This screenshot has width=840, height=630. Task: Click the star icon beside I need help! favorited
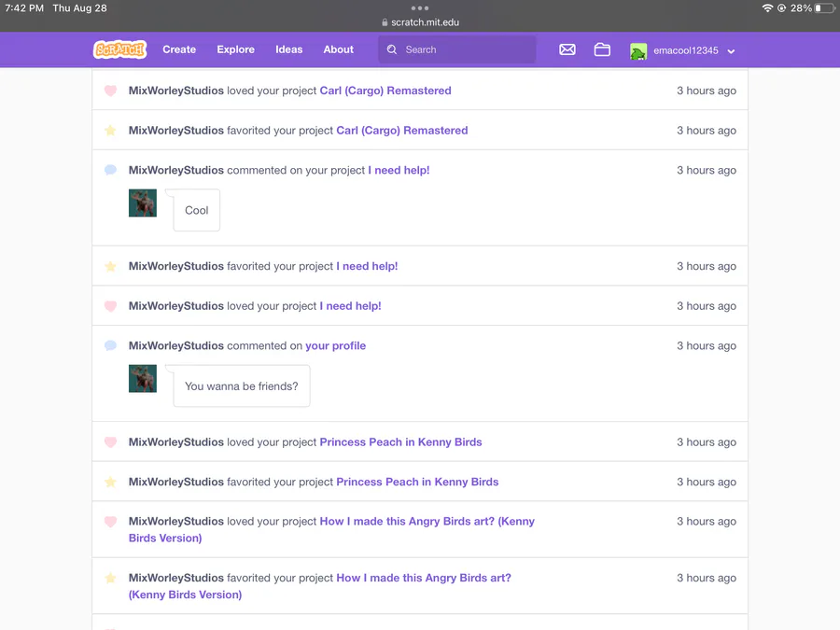click(x=110, y=266)
